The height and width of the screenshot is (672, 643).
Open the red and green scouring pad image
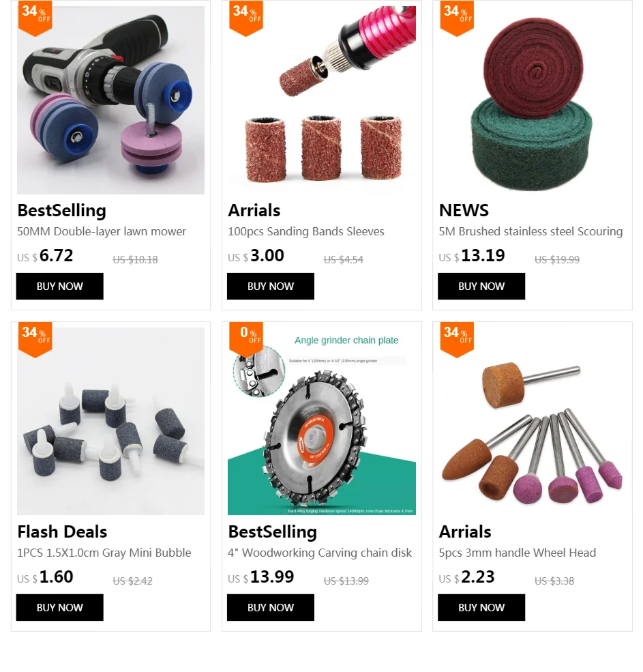click(x=533, y=100)
